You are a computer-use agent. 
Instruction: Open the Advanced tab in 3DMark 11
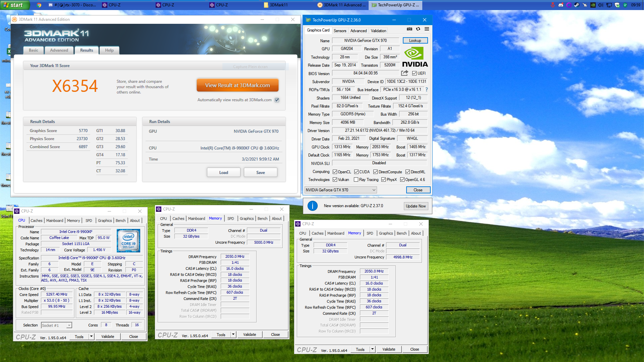(59, 50)
